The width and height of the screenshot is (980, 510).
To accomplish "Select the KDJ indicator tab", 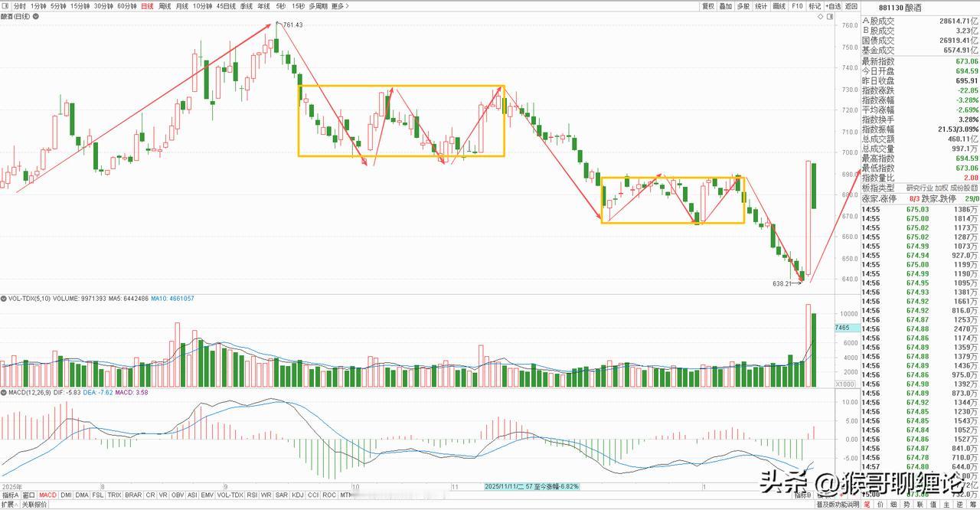I will coord(298,495).
